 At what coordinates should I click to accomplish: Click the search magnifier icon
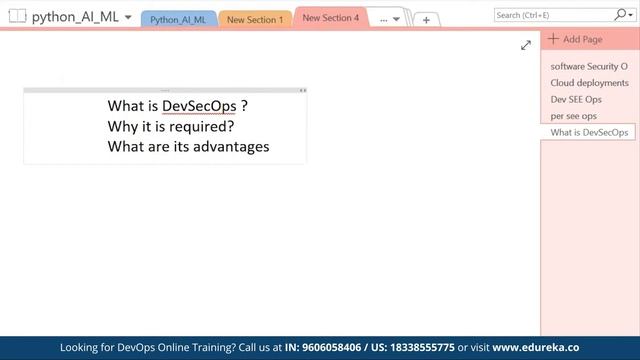620,15
